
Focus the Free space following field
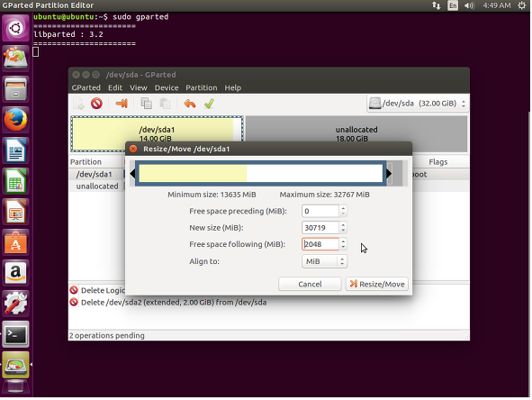[x=320, y=244]
